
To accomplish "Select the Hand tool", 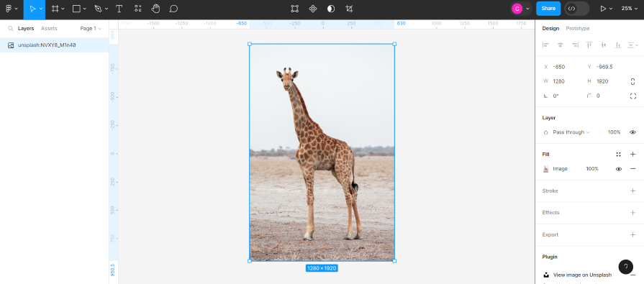I will coord(155,9).
